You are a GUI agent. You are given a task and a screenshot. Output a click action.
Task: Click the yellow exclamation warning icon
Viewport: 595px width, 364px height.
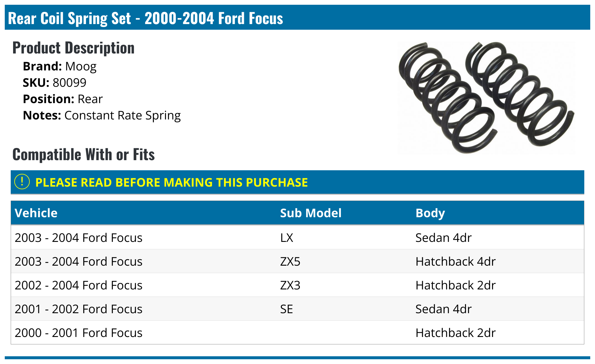pos(22,182)
